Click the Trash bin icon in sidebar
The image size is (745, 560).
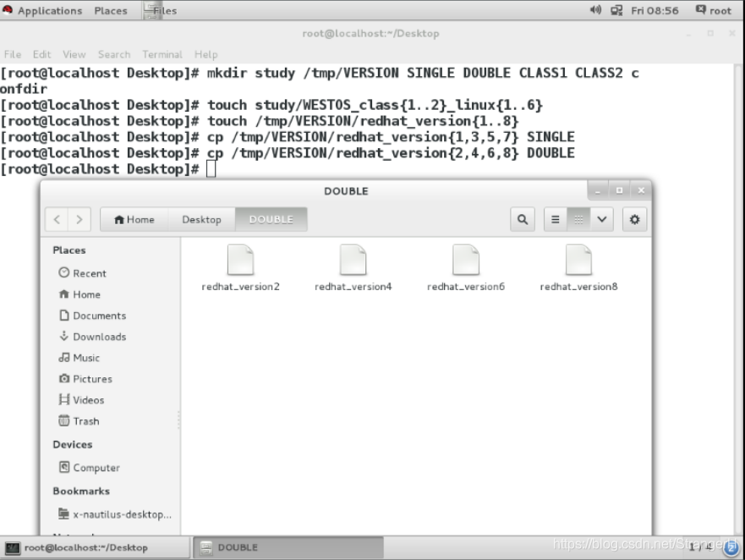(x=63, y=420)
